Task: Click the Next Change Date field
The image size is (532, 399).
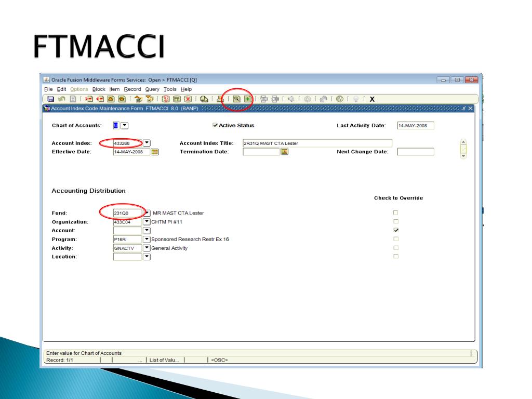Action: click(416, 152)
